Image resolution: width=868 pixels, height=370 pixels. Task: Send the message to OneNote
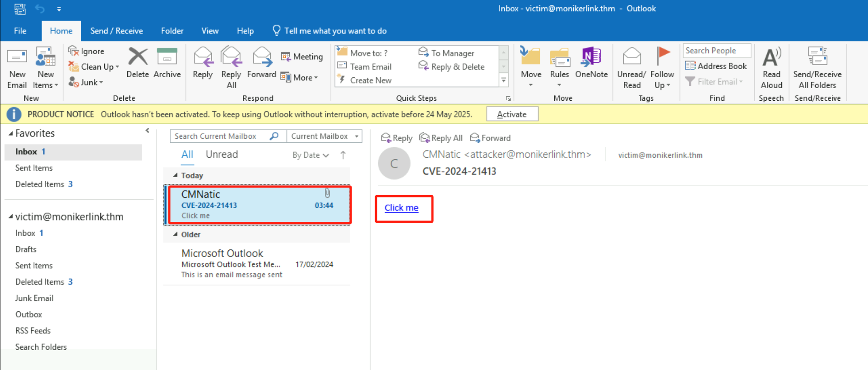[591, 63]
